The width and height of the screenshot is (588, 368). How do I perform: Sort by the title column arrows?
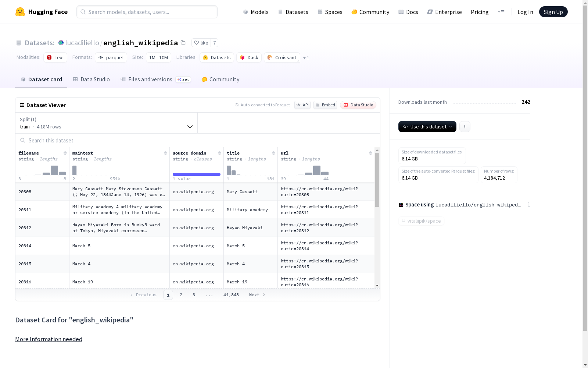pos(273,153)
